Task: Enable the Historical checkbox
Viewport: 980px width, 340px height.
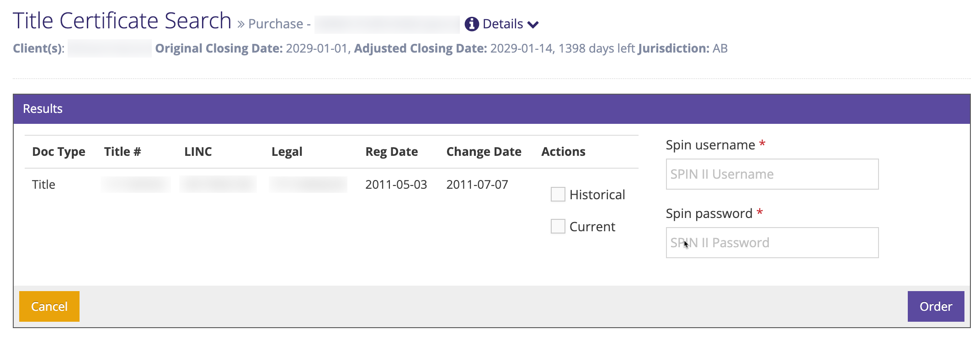Action: click(558, 194)
